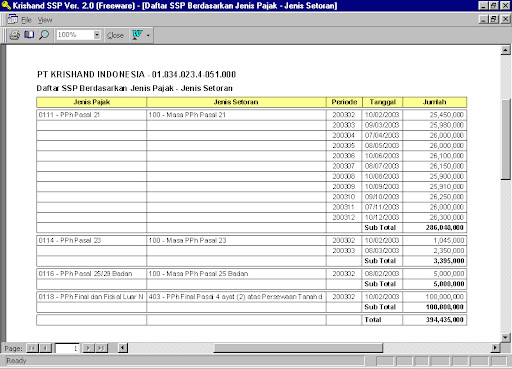Click the export to Word icon
Viewport: 512px width, 369px height.
coord(137,35)
